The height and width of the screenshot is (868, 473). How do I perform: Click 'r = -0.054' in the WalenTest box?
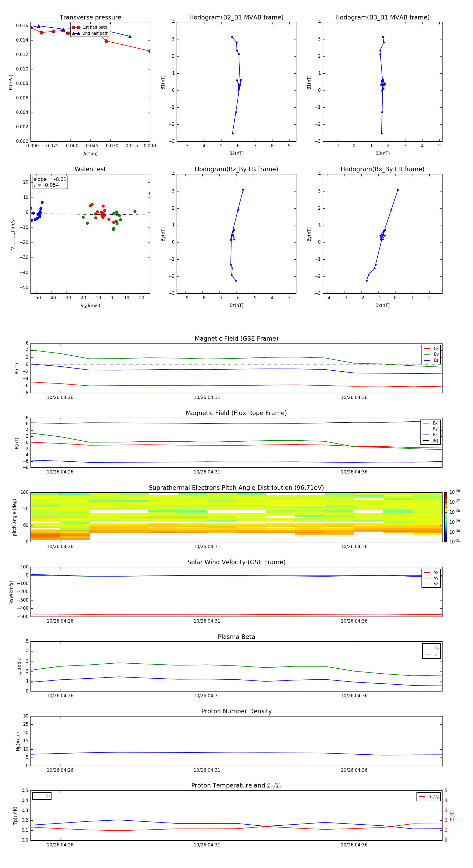tap(47, 185)
